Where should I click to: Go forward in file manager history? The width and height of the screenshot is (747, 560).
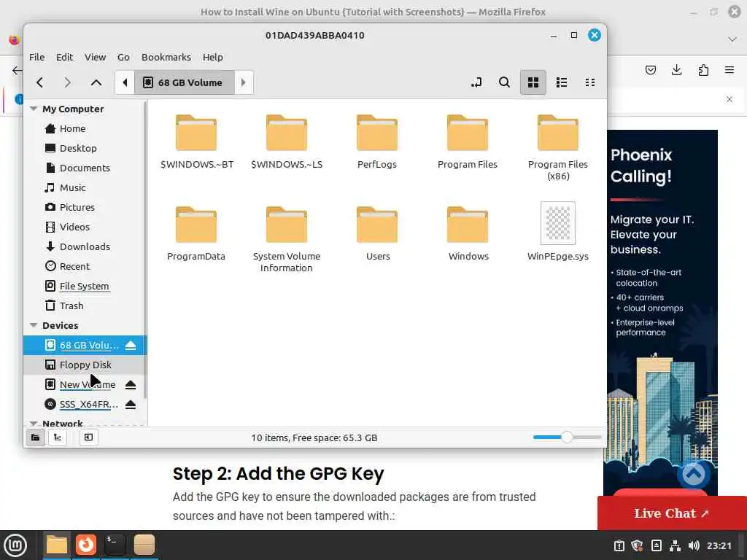(68, 82)
